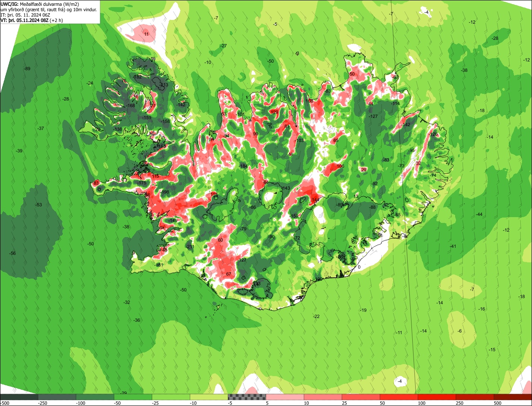Screen dimensions: 532x406
Task: Click the checkered legend swatch between -5 and 5
Action: (x=247, y=397)
